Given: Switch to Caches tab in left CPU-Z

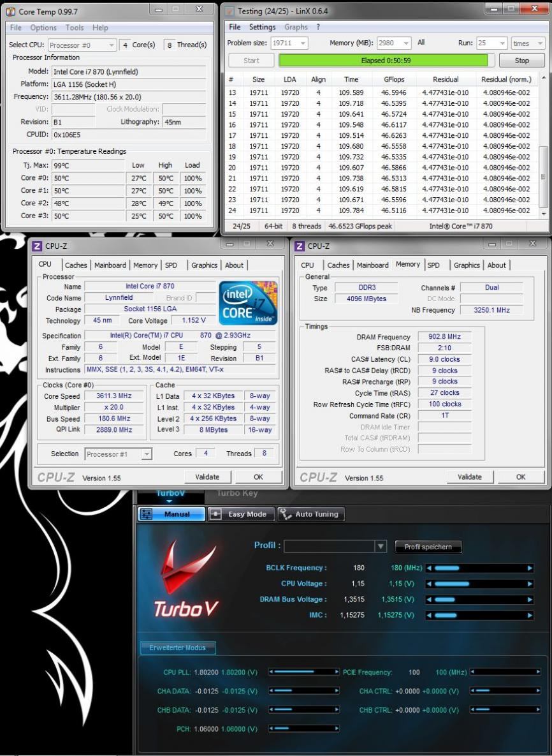Looking at the screenshot, I should tap(76, 265).
